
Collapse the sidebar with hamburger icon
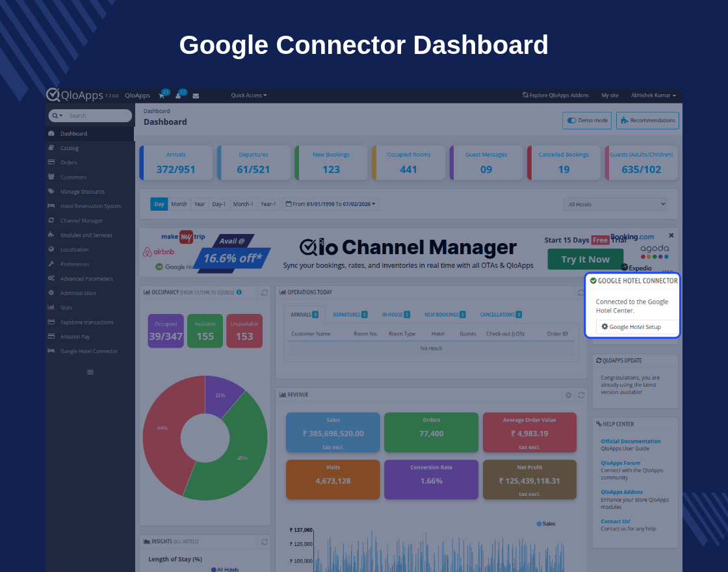pos(90,372)
